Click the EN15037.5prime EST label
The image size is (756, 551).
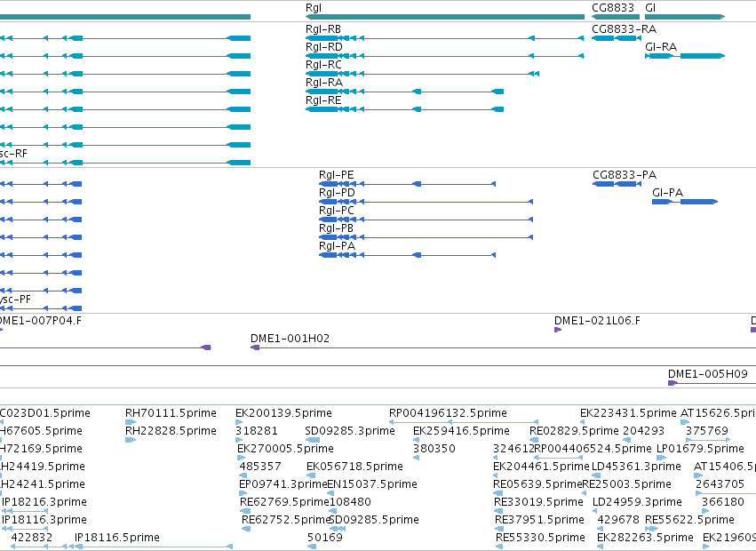(x=372, y=484)
